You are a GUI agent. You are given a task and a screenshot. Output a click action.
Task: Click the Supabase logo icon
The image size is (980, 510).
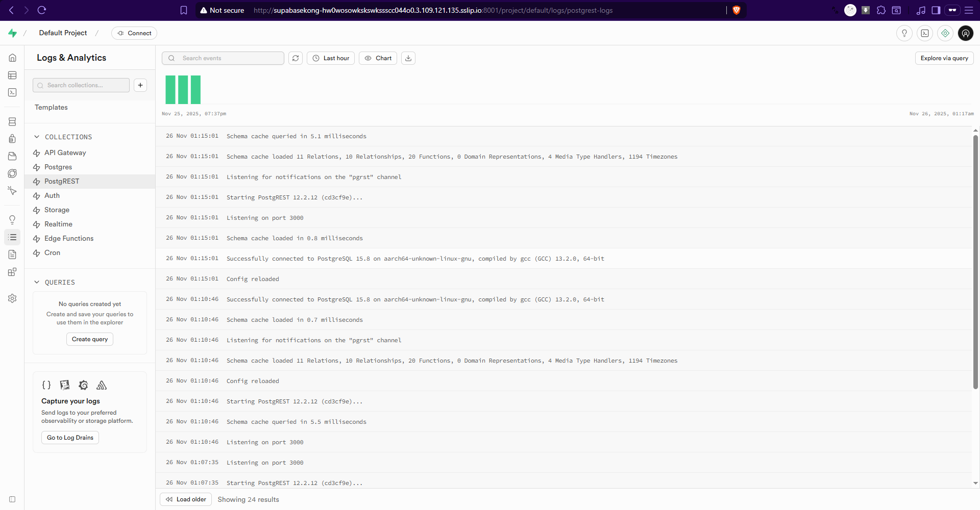[12, 33]
